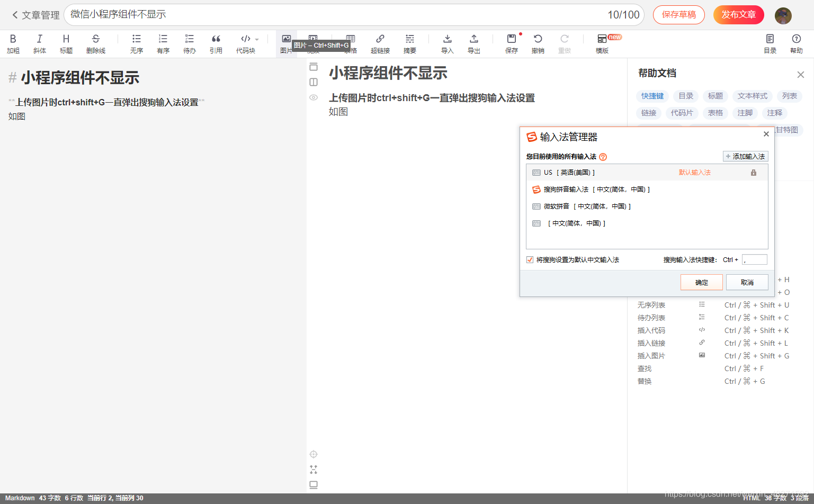Insert summary (摘要)
Screen dimensions: 814x504
click(x=410, y=43)
